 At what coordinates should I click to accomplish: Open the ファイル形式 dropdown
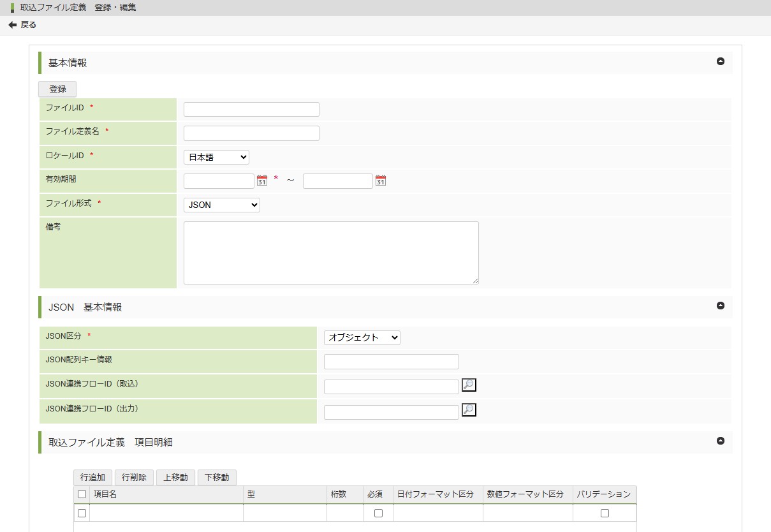pos(221,205)
